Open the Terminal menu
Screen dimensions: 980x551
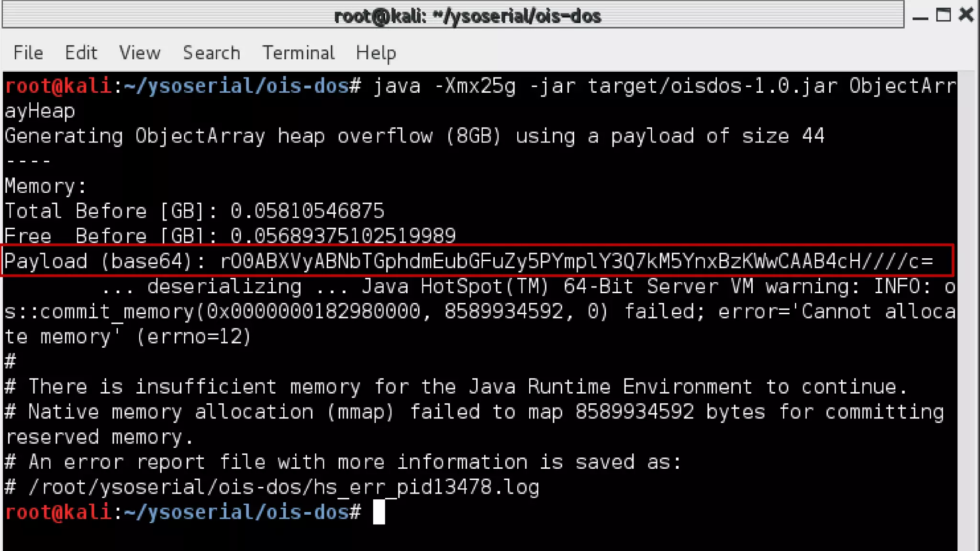pyautogui.click(x=298, y=53)
